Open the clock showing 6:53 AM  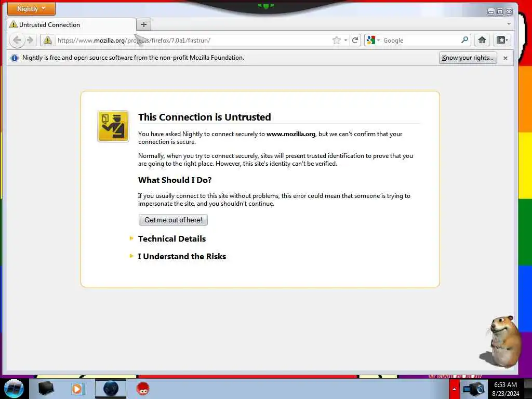(506, 389)
